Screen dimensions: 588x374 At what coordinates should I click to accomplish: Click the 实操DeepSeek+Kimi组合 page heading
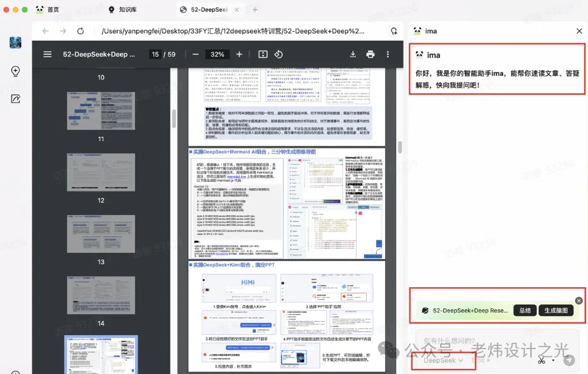coord(233,265)
